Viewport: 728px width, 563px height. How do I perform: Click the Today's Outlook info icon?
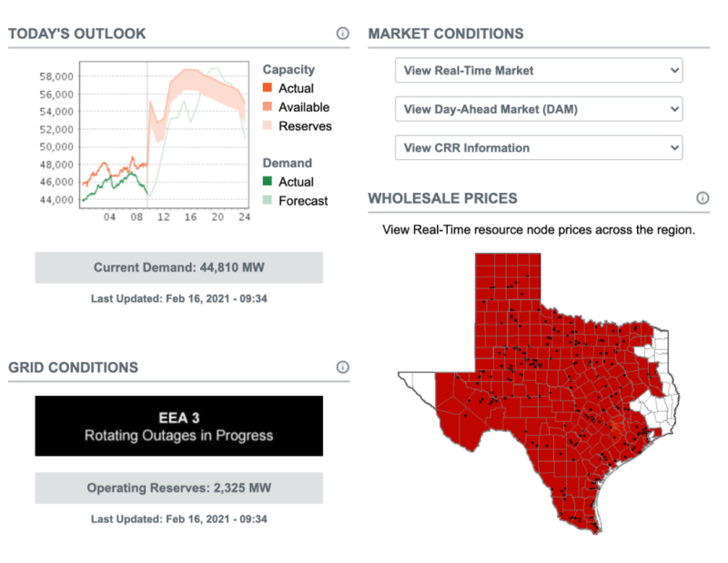coord(343,34)
